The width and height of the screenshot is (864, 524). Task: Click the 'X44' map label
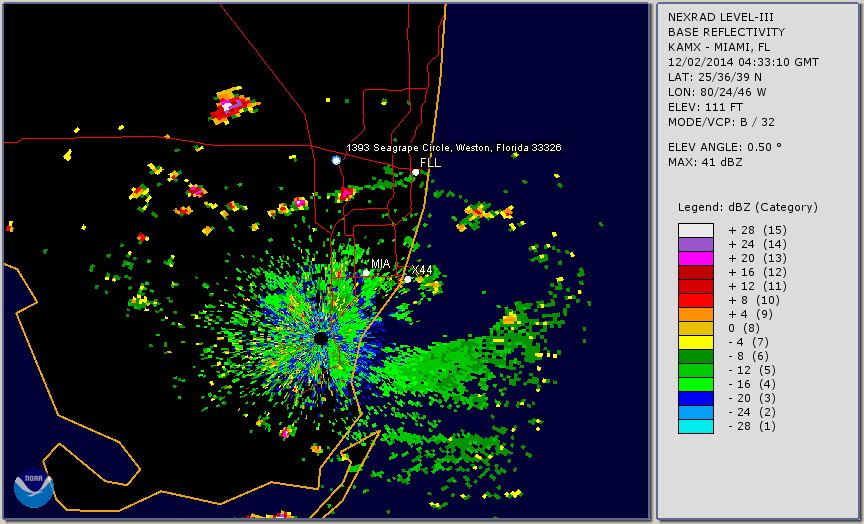422,270
